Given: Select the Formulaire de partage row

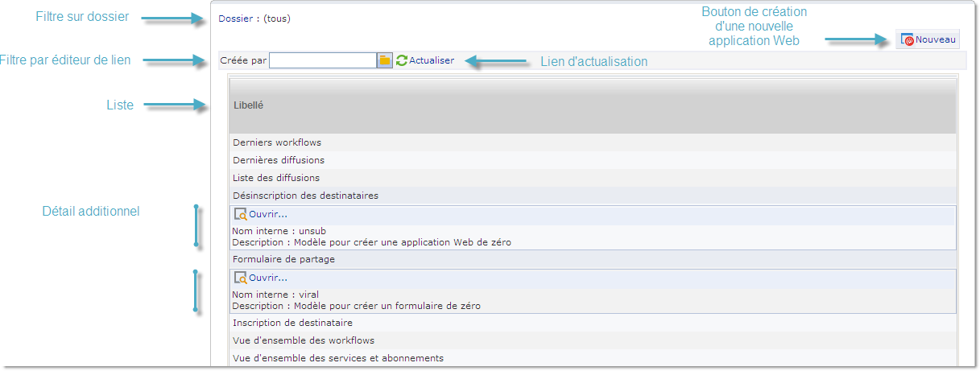Looking at the screenshot, I should [x=593, y=260].
